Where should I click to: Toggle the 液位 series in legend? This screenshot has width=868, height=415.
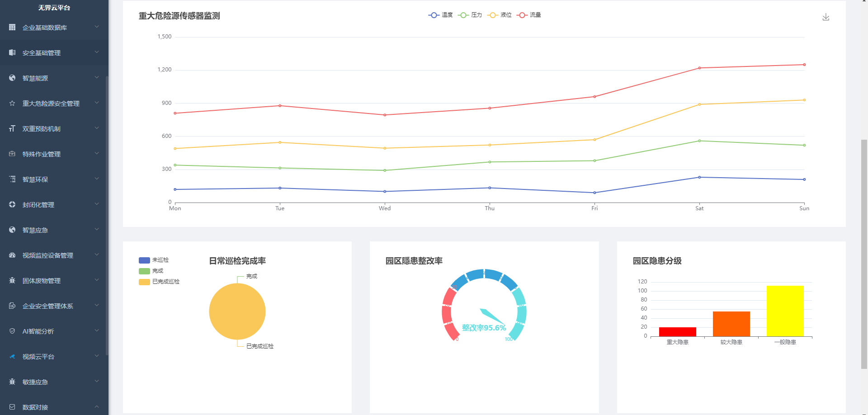click(499, 15)
